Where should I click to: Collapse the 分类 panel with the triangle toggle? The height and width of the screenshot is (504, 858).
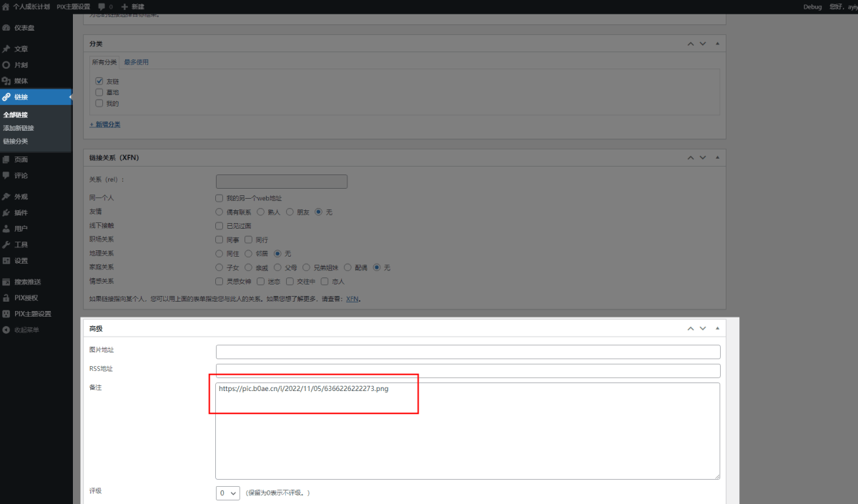coord(717,44)
